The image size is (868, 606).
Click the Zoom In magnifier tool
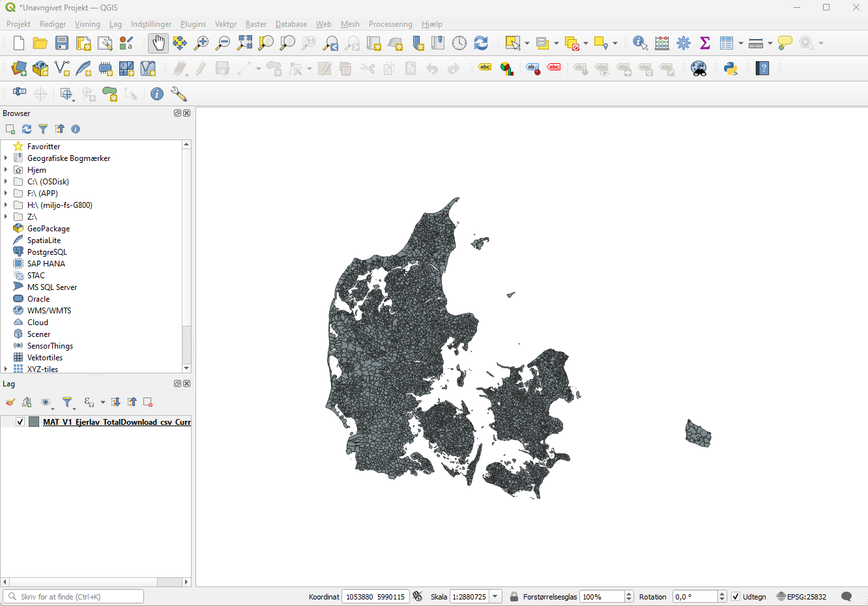(201, 43)
